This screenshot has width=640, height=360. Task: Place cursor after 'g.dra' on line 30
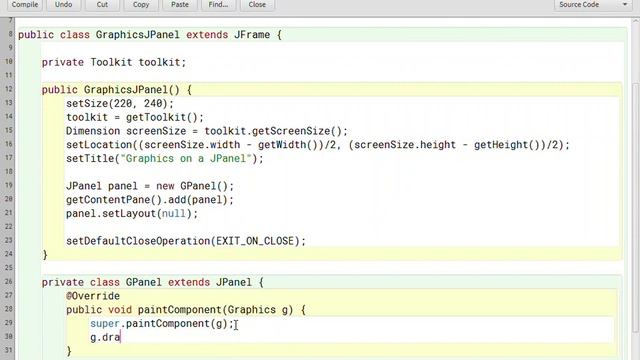click(121, 337)
